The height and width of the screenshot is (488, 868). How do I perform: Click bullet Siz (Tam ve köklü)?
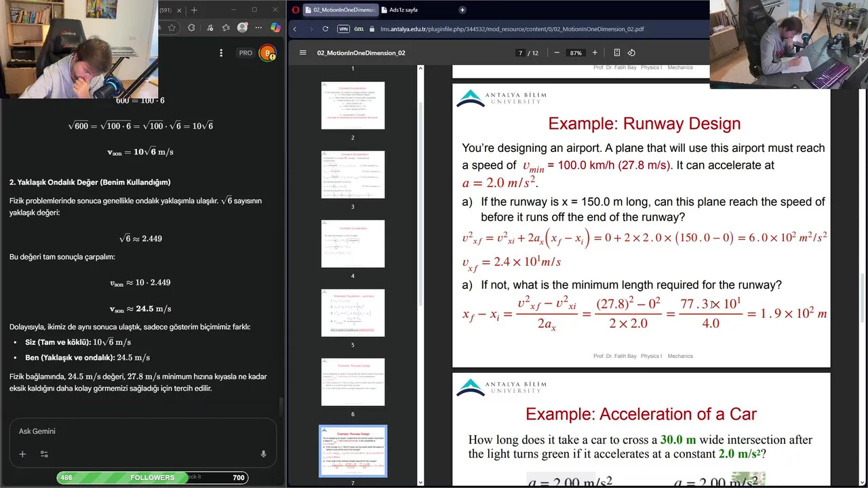(78, 342)
